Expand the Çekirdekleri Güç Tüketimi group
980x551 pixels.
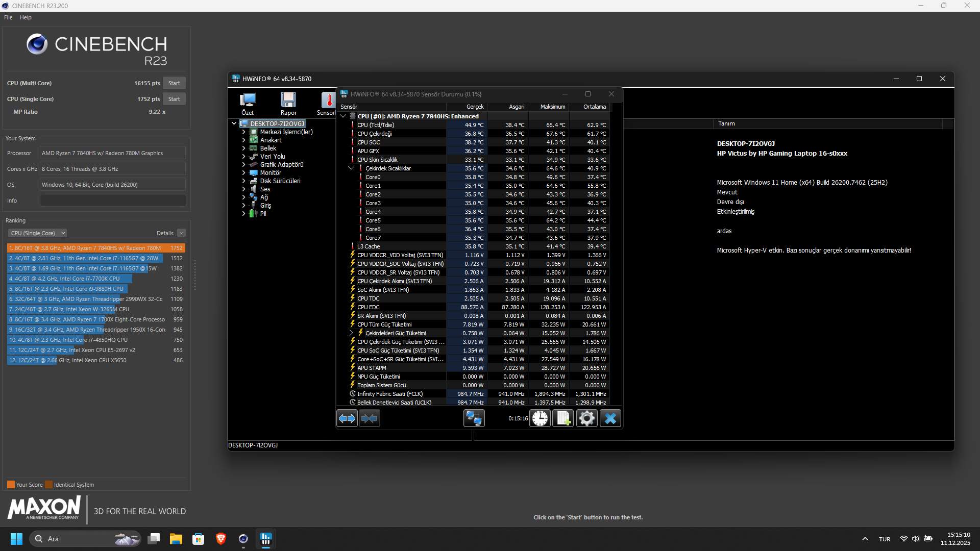pyautogui.click(x=352, y=333)
